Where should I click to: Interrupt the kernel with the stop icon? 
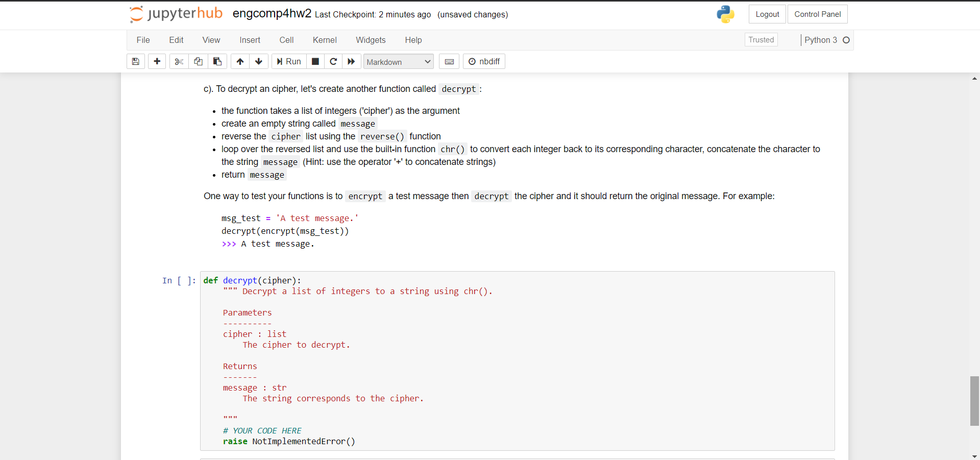(x=315, y=61)
